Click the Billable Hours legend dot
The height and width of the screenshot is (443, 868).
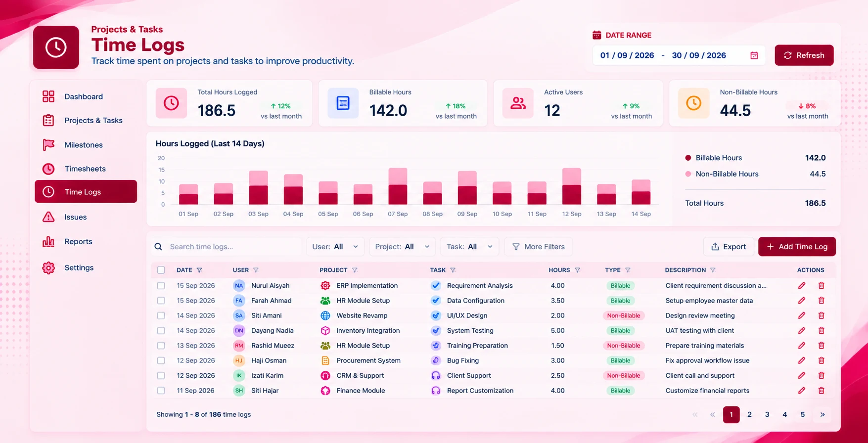pyautogui.click(x=688, y=158)
